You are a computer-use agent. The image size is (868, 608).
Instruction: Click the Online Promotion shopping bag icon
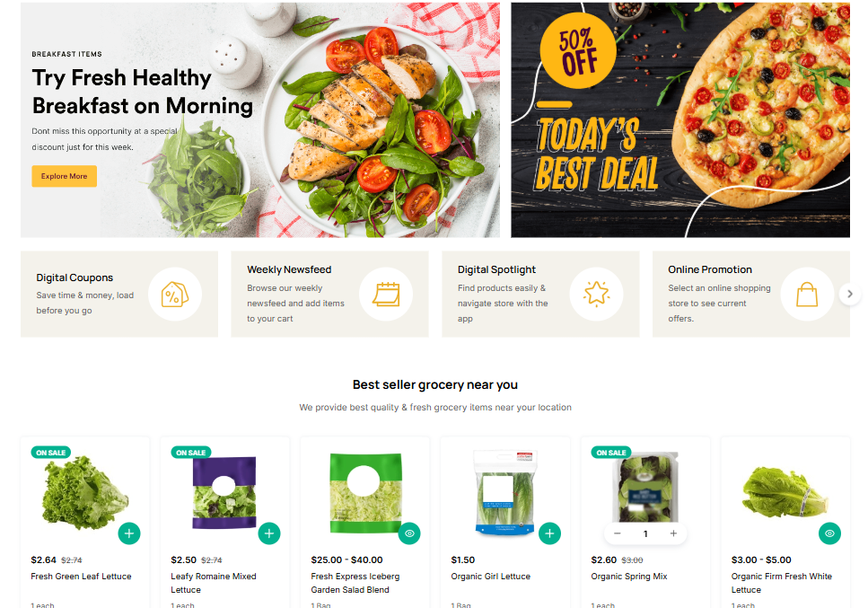(807, 294)
